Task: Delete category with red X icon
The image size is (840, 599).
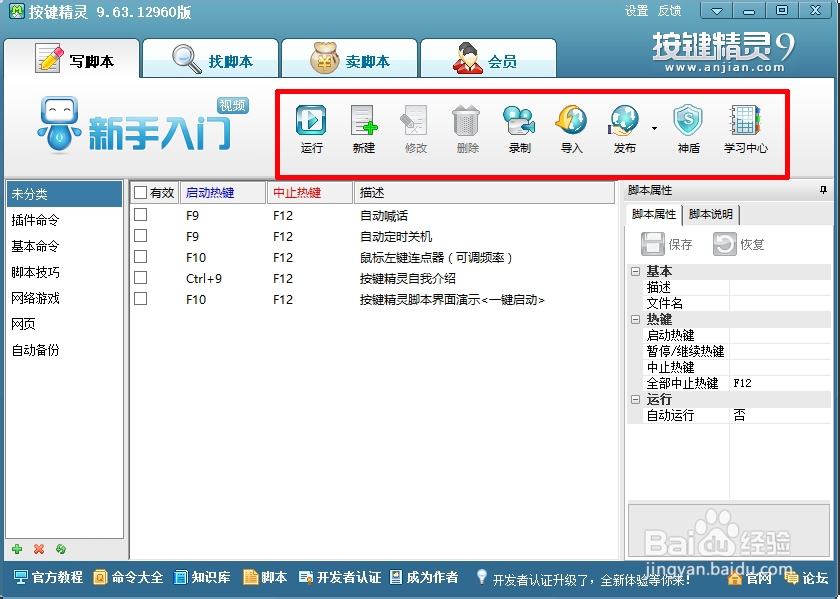Action: tap(39, 549)
